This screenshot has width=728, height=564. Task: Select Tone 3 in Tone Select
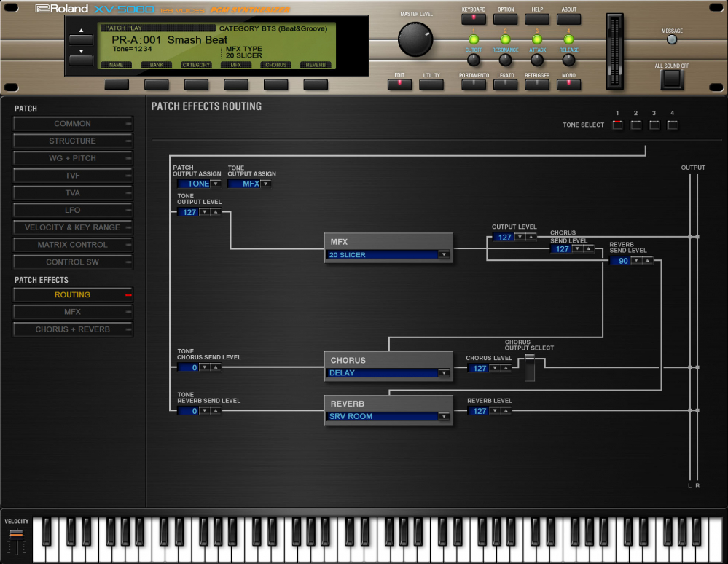click(654, 125)
